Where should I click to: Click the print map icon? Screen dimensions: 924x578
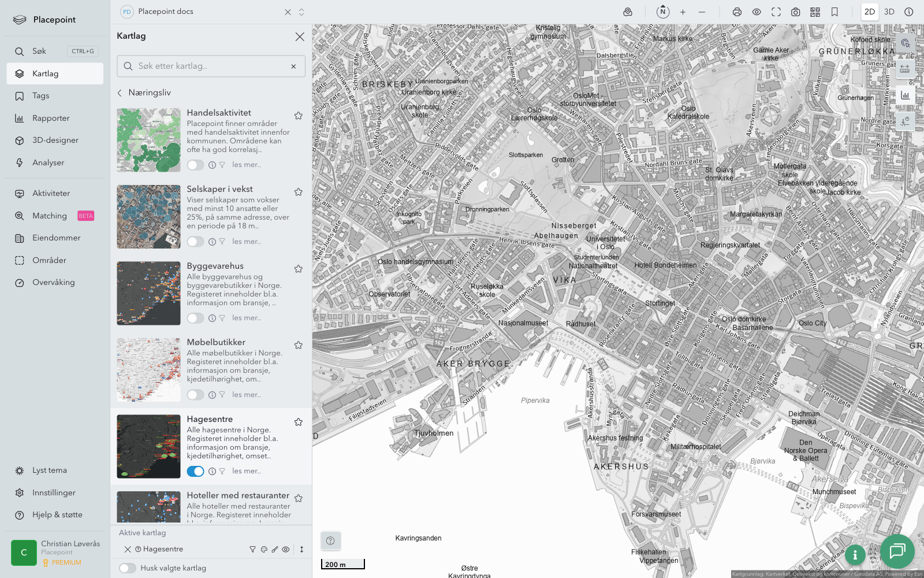[x=737, y=12]
